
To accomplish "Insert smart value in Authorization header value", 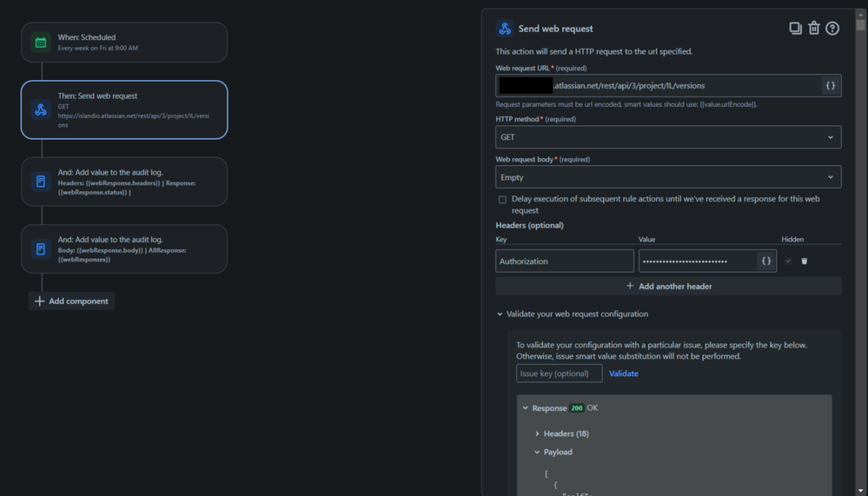I will click(x=766, y=261).
